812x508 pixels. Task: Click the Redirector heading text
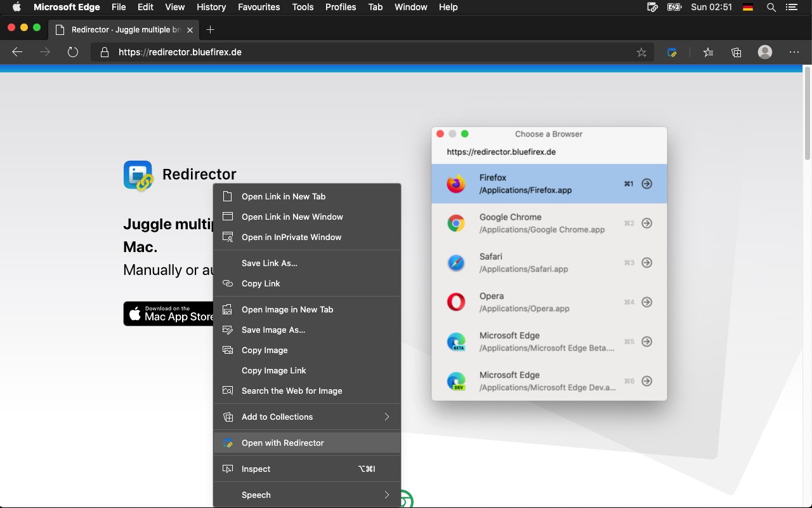click(199, 174)
